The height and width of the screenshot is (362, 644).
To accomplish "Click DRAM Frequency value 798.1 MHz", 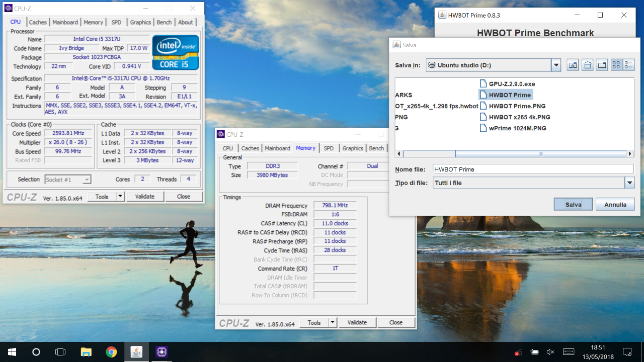I will pos(335,206).
